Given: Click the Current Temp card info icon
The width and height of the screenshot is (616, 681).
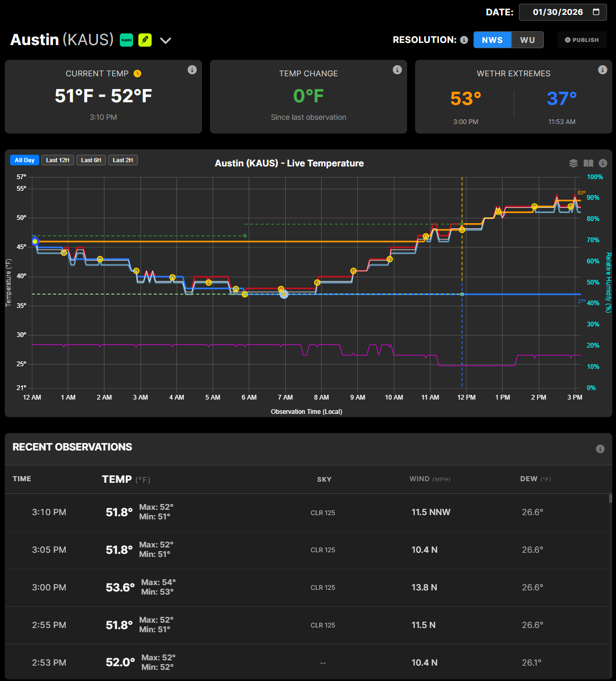Looking at the screenshot, I should pos(192,70).
